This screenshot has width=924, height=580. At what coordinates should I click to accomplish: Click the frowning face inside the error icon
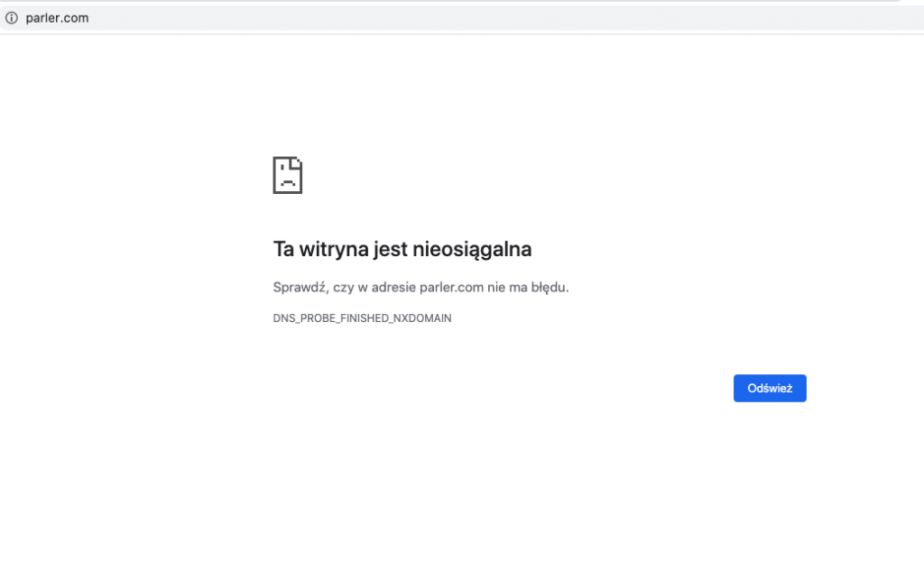click(286, 179)
